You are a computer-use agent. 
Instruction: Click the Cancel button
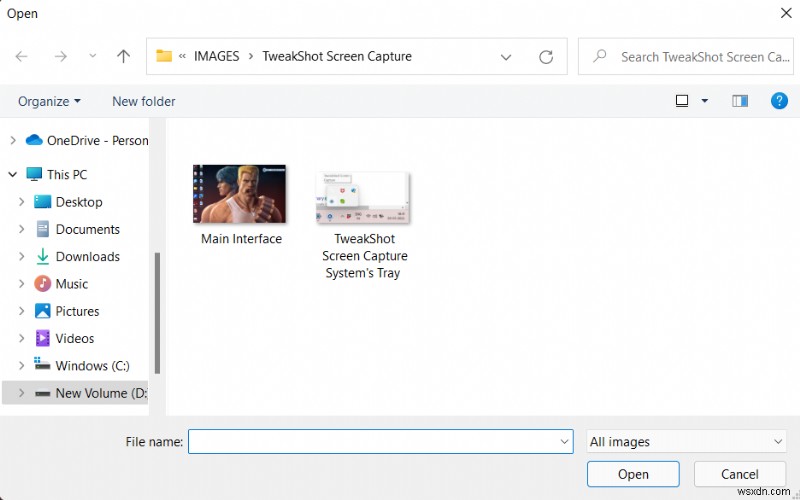(739, 474)
